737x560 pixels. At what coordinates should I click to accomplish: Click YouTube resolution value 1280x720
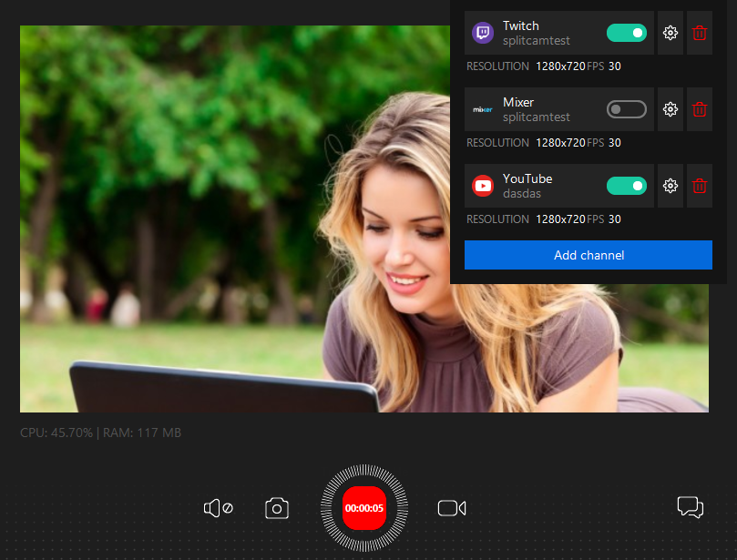[560, 219]
